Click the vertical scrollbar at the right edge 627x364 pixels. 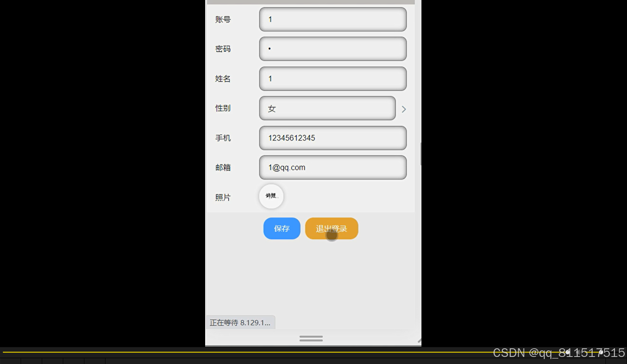[421, 154]
